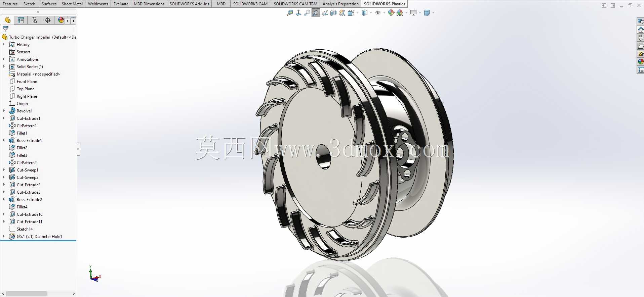The image size is (644, 297).
Task: Expand the Annotations node
Action: (4, 59)
